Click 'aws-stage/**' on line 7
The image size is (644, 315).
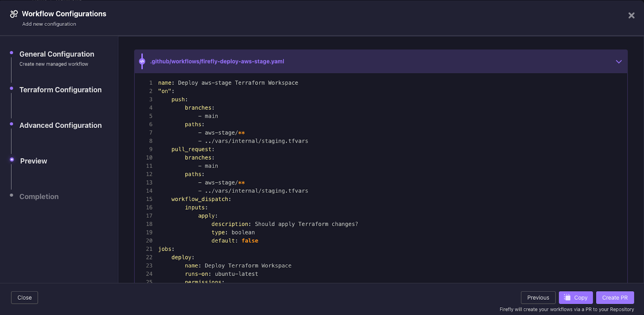(x=225, y=133)
